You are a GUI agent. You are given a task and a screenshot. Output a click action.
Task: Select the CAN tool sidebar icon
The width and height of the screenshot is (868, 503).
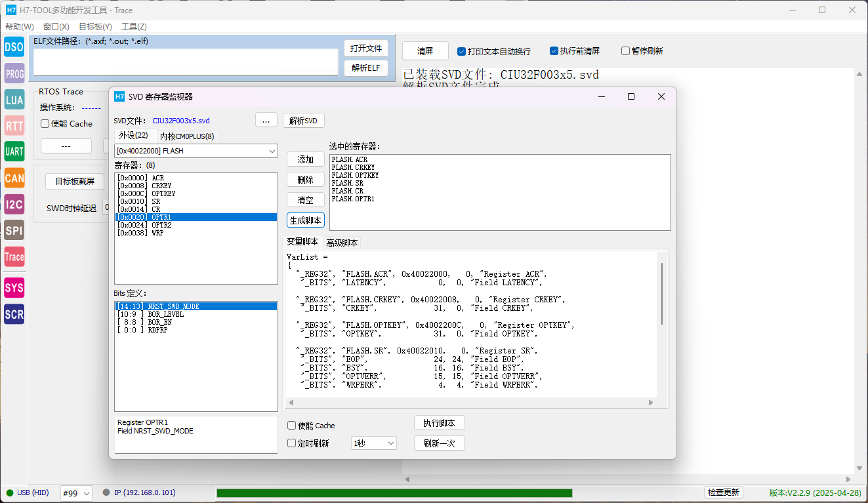[14, 178]
